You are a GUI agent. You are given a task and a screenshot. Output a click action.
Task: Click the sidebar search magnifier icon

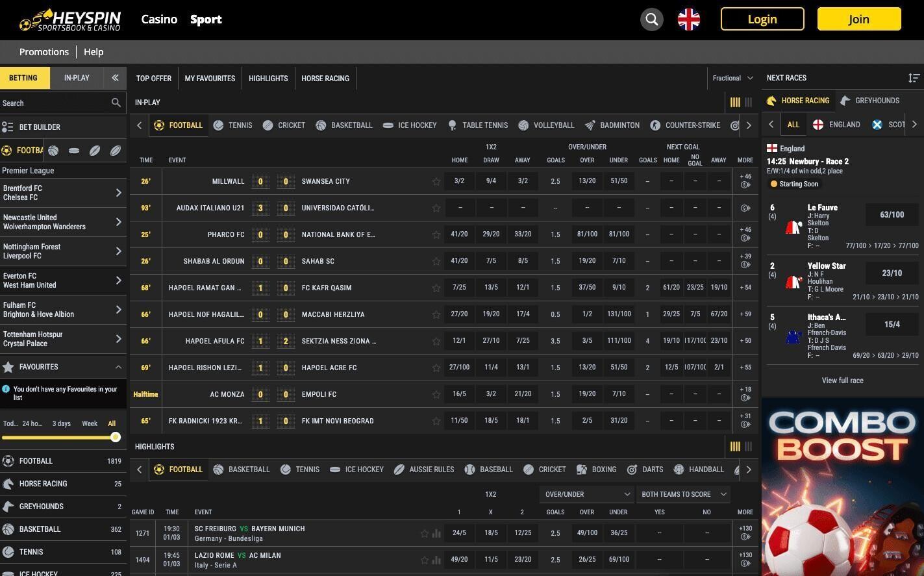(116, 103)
